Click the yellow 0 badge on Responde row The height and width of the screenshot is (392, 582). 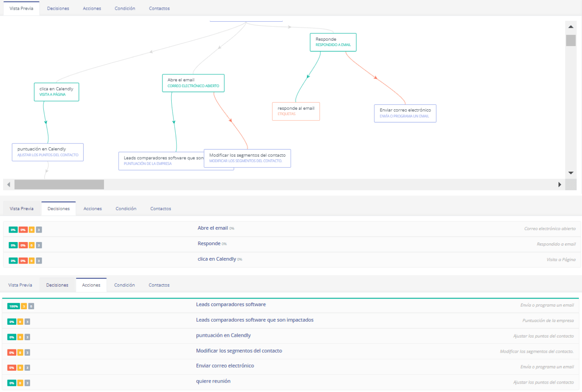pos(31,245)
